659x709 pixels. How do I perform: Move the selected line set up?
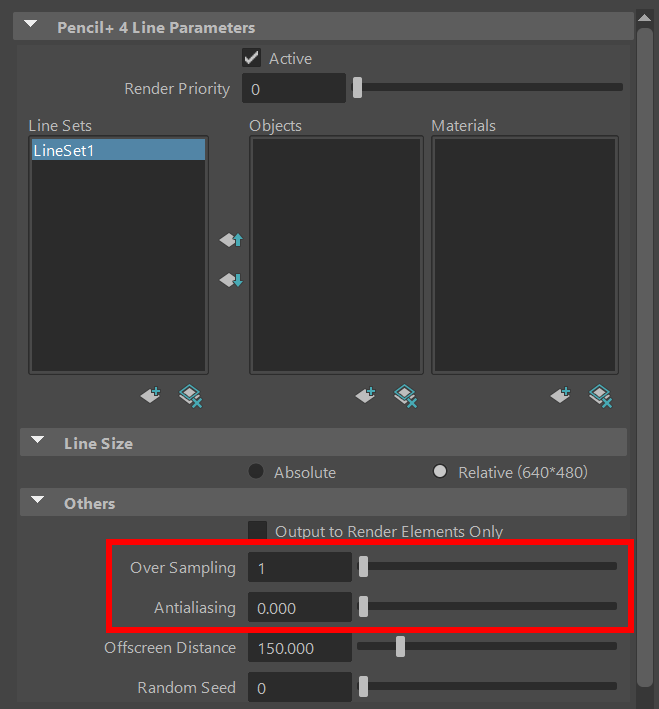point(231,240)
